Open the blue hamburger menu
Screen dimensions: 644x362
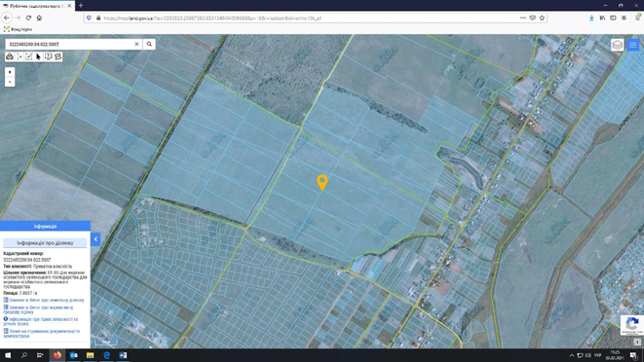point(633,45)
